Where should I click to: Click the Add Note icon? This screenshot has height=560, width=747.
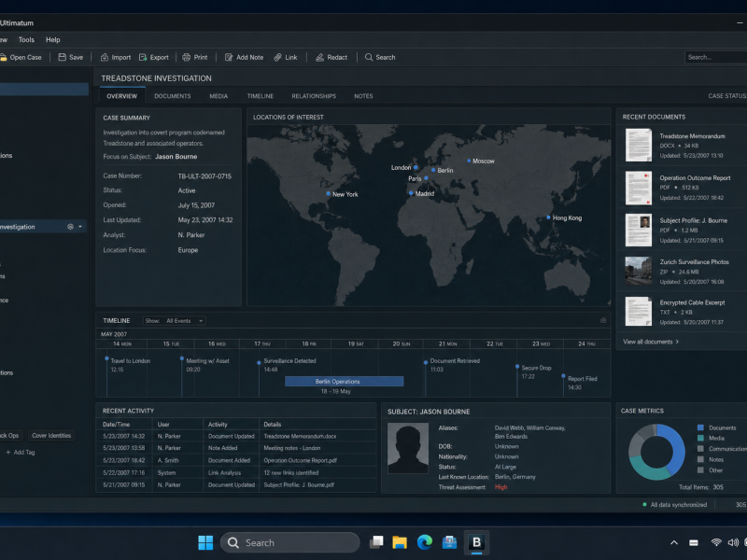coord(229,57)
